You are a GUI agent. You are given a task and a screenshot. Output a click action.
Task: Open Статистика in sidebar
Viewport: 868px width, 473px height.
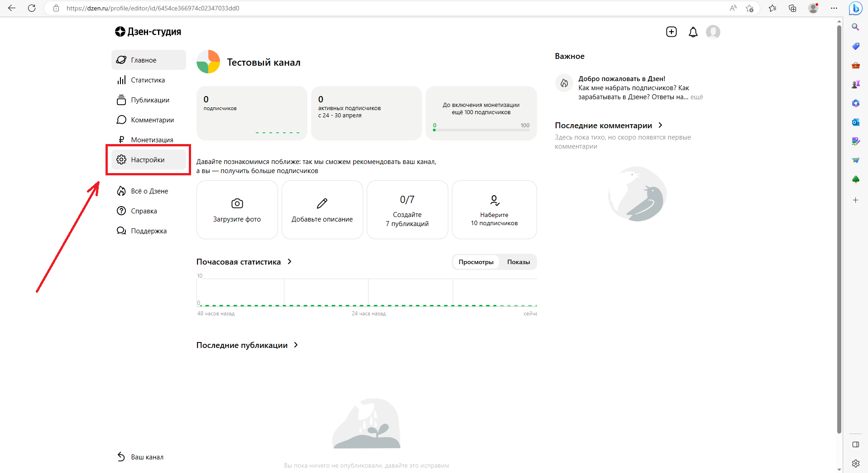[148, 80]
